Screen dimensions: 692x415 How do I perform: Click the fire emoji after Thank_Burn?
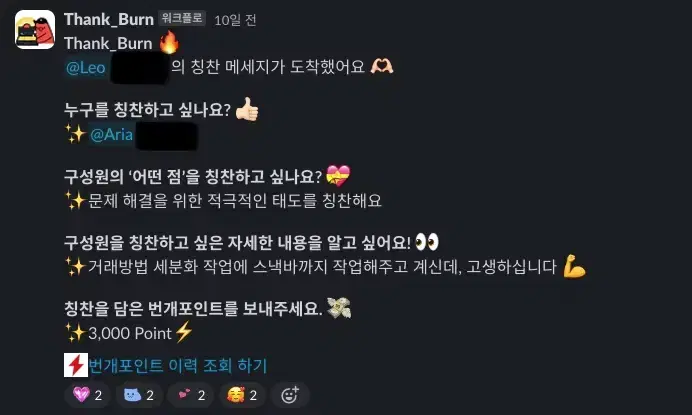pos(169,42)
